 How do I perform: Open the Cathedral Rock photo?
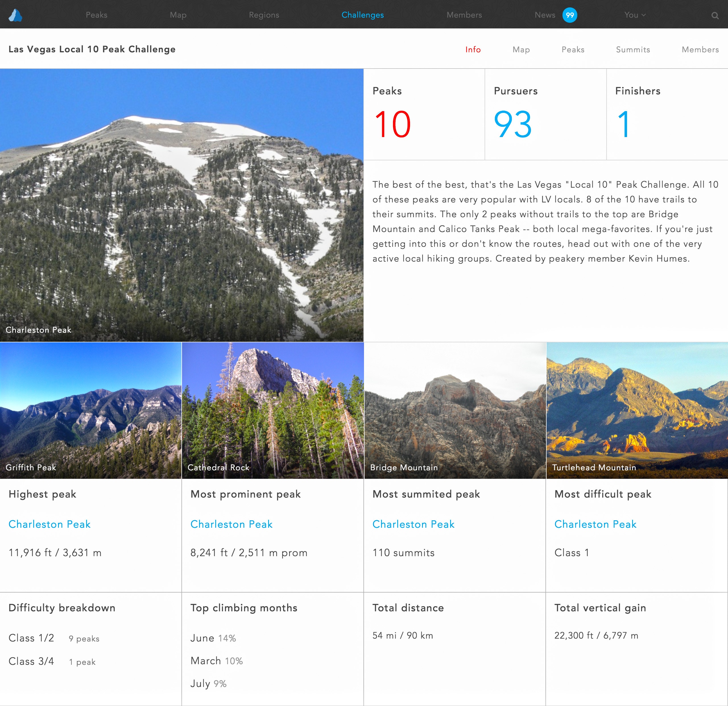(273, 410)
